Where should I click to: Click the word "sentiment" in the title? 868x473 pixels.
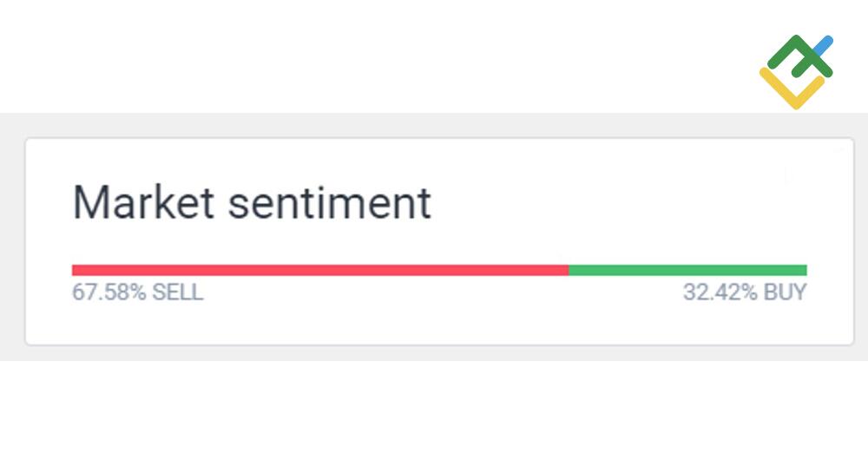(329, 203)
